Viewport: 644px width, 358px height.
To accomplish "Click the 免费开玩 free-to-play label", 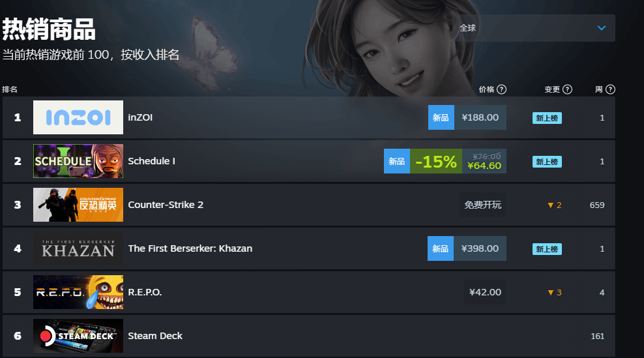I will [x=482, y=205].
